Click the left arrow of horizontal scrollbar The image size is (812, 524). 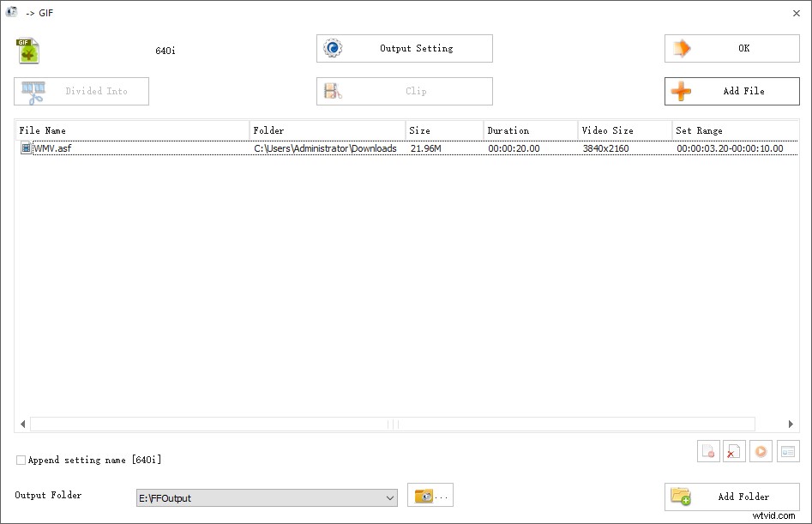(22, 424)
